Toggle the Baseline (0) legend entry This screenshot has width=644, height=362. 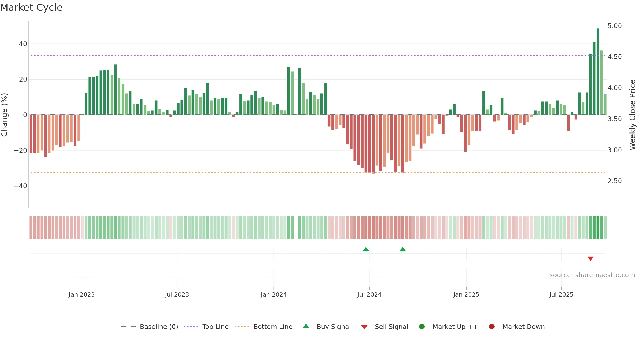coord(149,327)
